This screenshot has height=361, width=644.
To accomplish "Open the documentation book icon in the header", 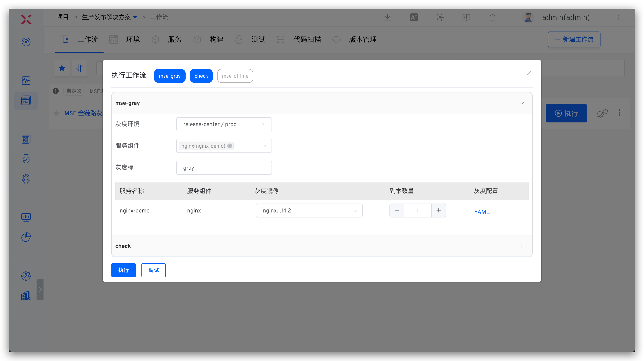I will (466, 17).
